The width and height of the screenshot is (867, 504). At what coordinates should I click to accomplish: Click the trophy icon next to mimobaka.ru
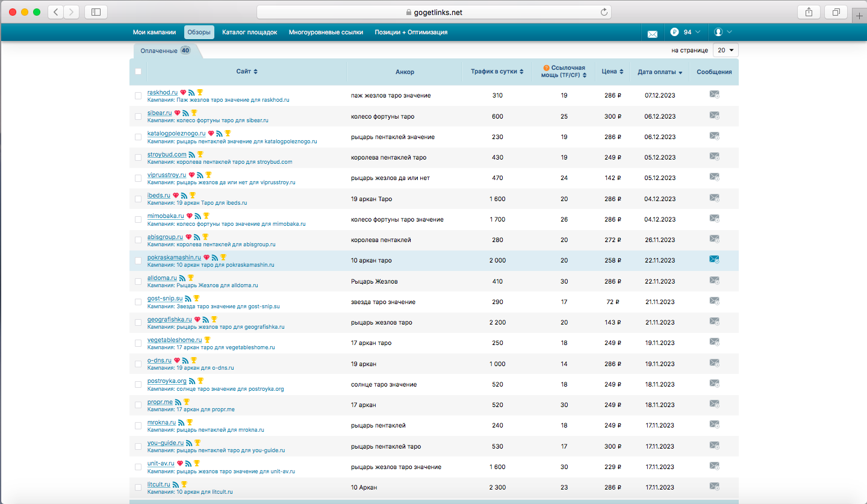click(206, 216)
